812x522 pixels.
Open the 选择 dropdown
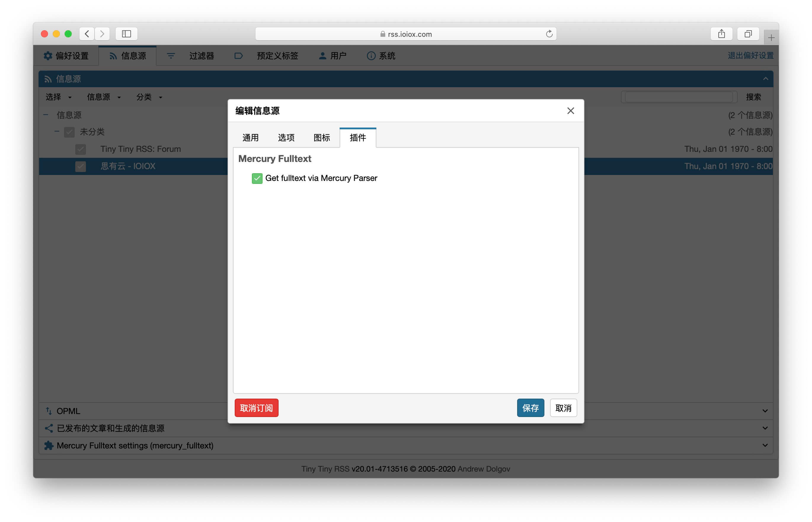[x=59, y=97]
